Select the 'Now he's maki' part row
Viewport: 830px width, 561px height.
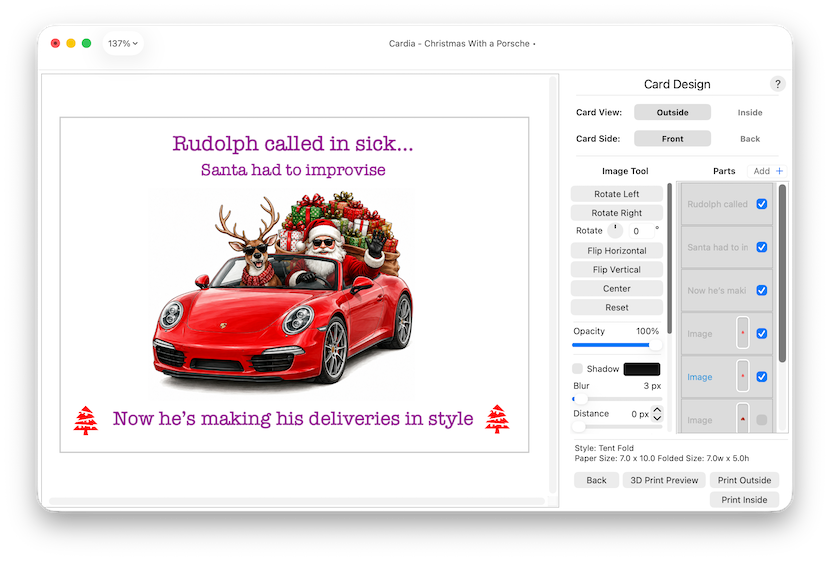726,290
